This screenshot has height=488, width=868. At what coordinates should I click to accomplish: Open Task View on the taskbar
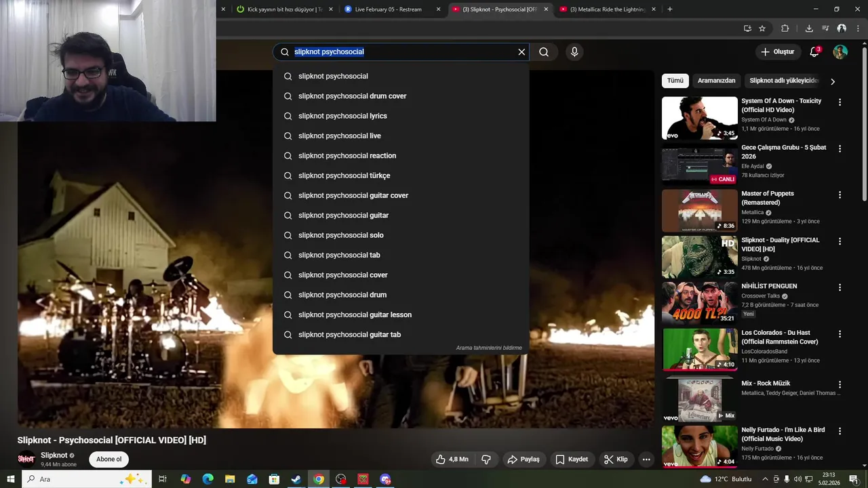pyautogui.click(x=163, y=479)
